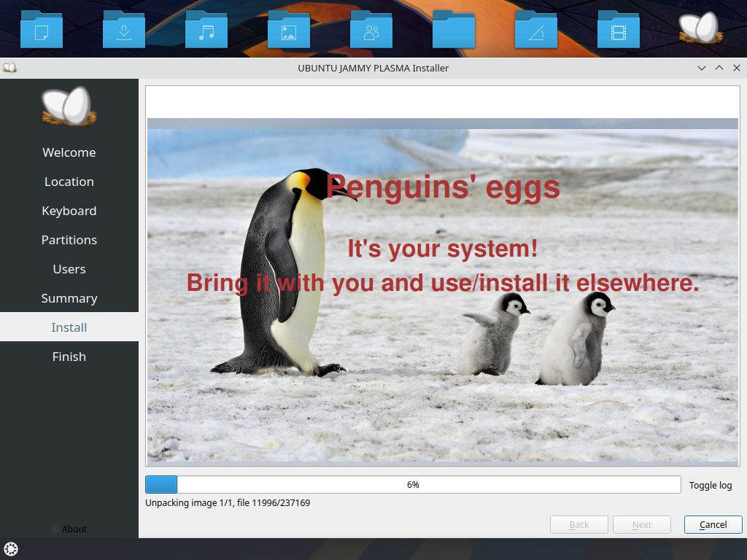The width and height of the screenshot is (747, 560).
Task: Open the About dialog of the installer
Action: pos(69,529)
